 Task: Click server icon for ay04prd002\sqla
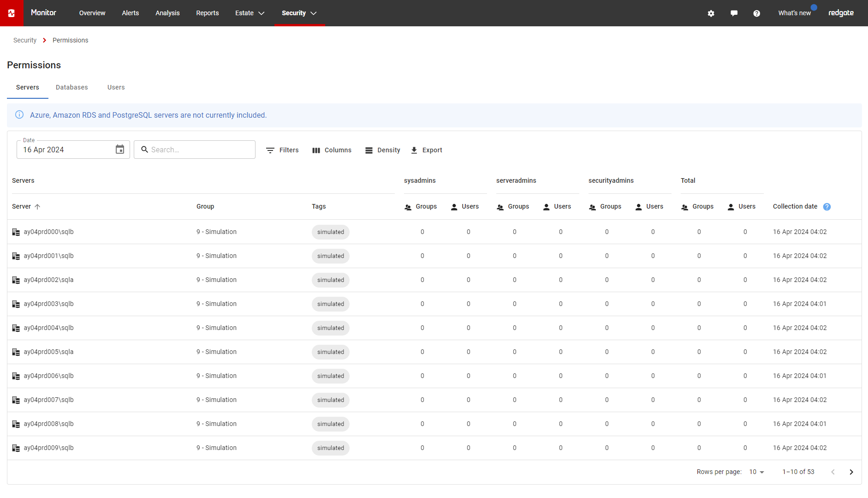coord(16,280)
